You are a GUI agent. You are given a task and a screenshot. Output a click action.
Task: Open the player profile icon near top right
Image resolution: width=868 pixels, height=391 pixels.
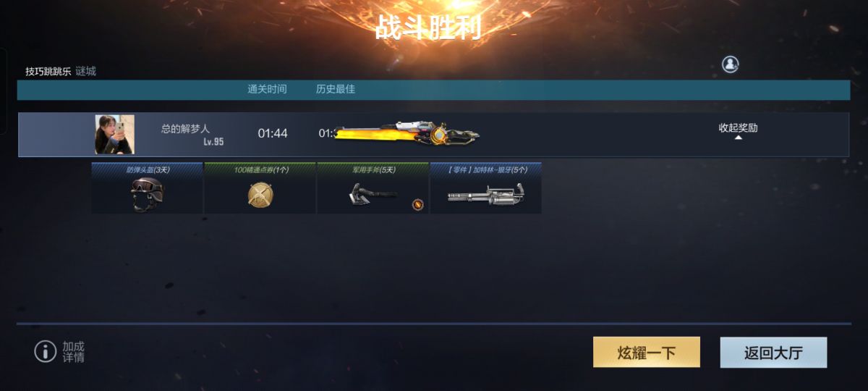[x=730, y=64]
